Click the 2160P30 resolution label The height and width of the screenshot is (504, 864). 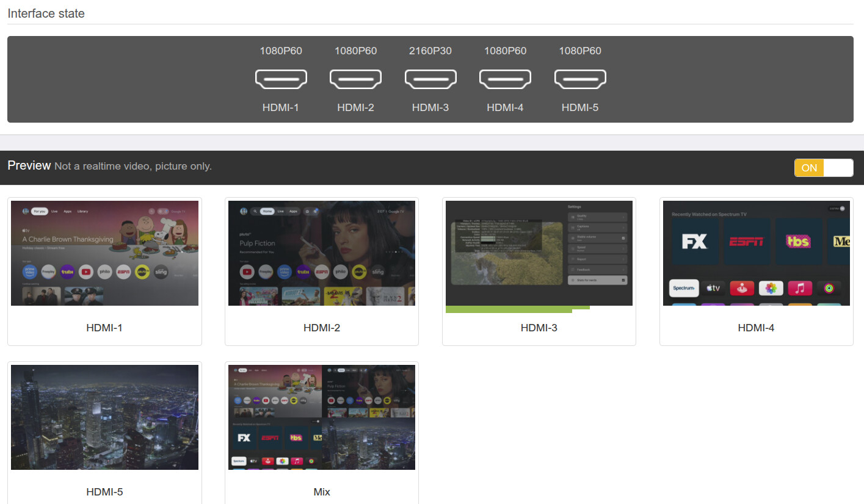coord(430,51)
